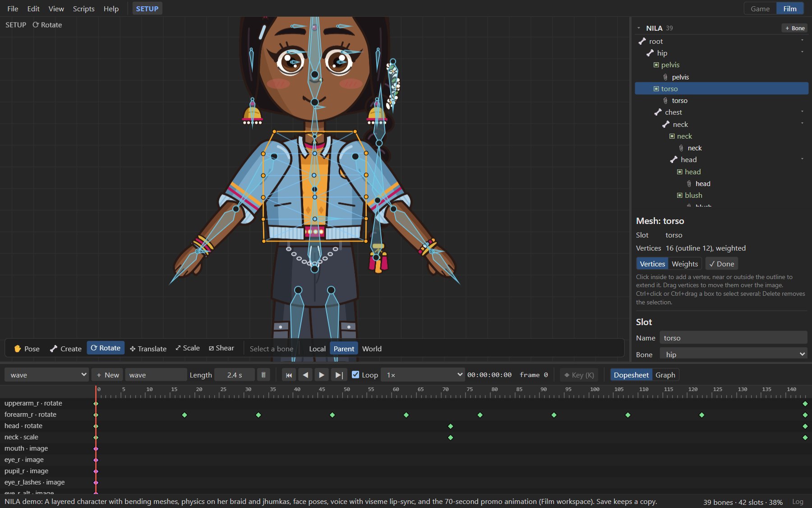Image resolution: width=812 pixels, height=508 pixels.
Task: Open the 1× playback speed dropdown
Action: 423,375
